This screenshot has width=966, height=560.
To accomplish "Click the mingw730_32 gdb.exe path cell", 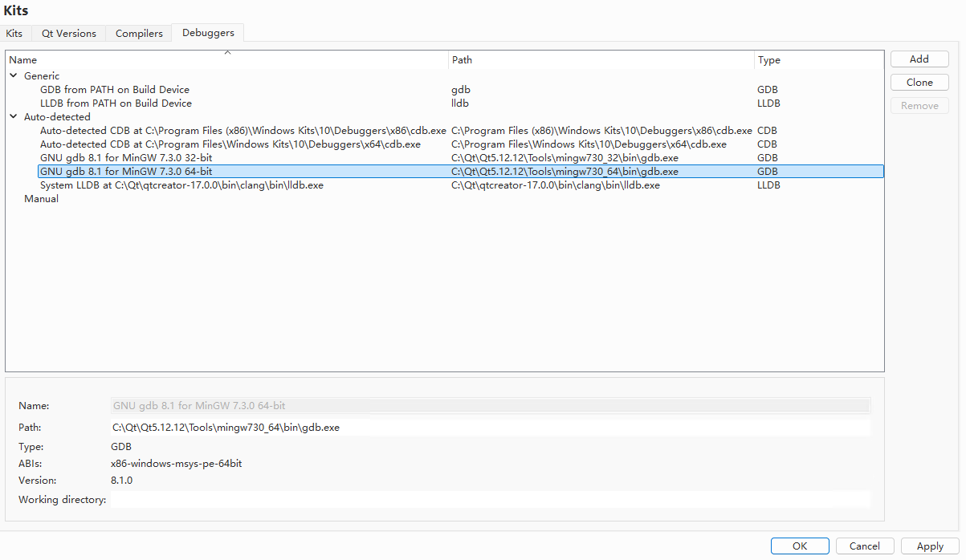I will pos(565,158).
